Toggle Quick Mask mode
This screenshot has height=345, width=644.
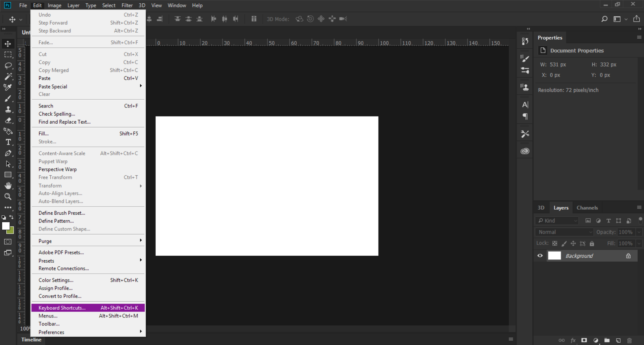tap(8, 242)
